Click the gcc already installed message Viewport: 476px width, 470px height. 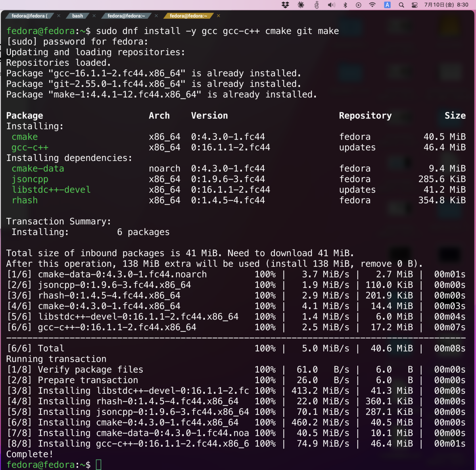154,73
